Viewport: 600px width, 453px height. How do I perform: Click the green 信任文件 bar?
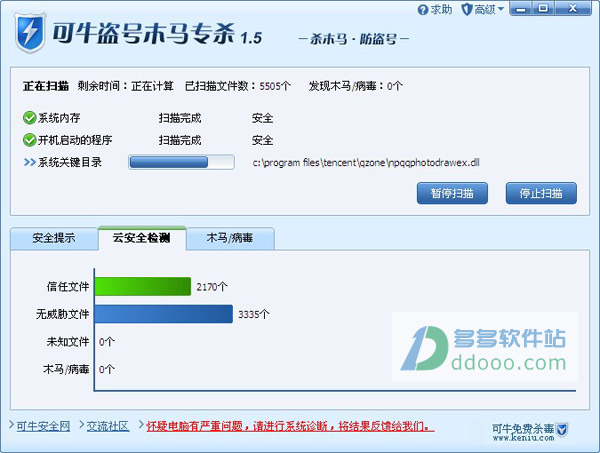[143, 287]
